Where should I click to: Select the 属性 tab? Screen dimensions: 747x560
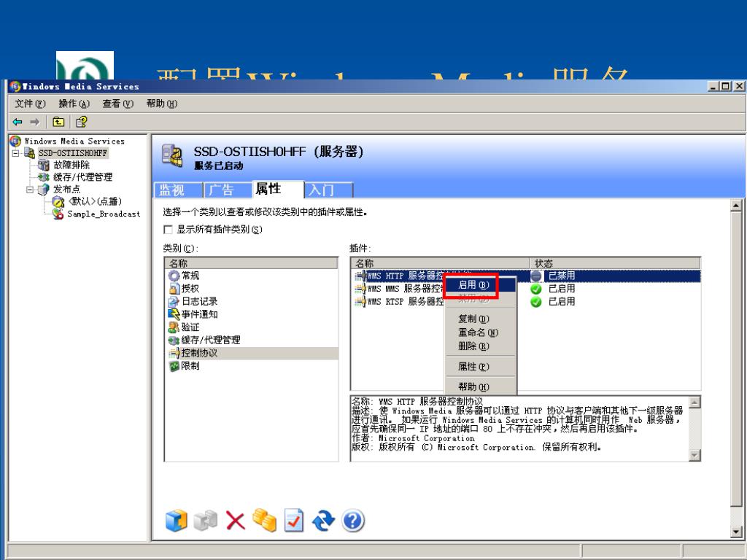[277, 189]
